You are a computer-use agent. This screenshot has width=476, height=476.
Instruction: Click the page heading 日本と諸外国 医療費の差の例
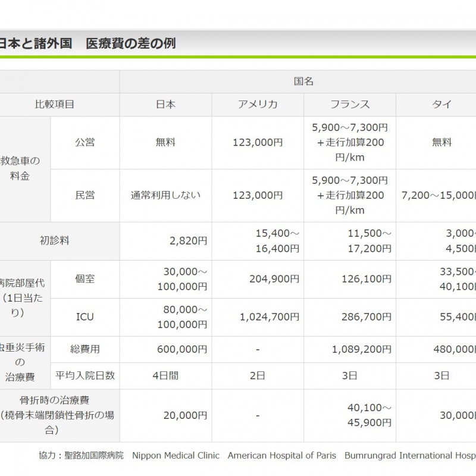point(87,43)
